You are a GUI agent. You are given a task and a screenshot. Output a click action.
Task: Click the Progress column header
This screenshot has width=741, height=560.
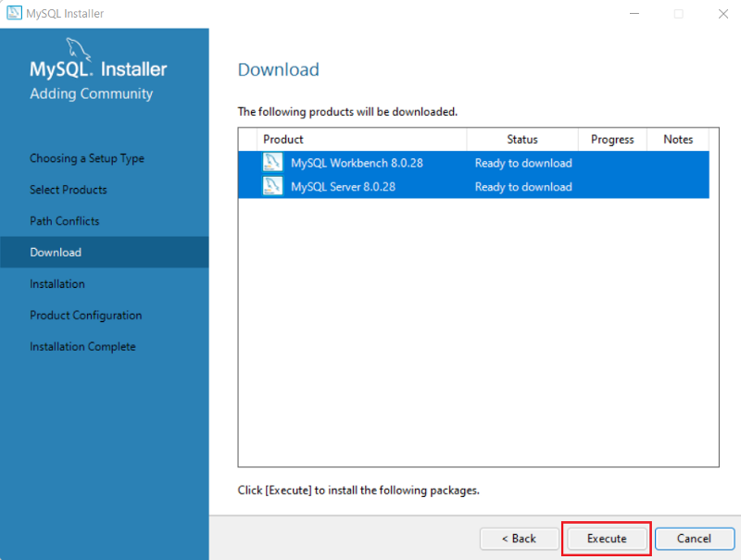612,139
